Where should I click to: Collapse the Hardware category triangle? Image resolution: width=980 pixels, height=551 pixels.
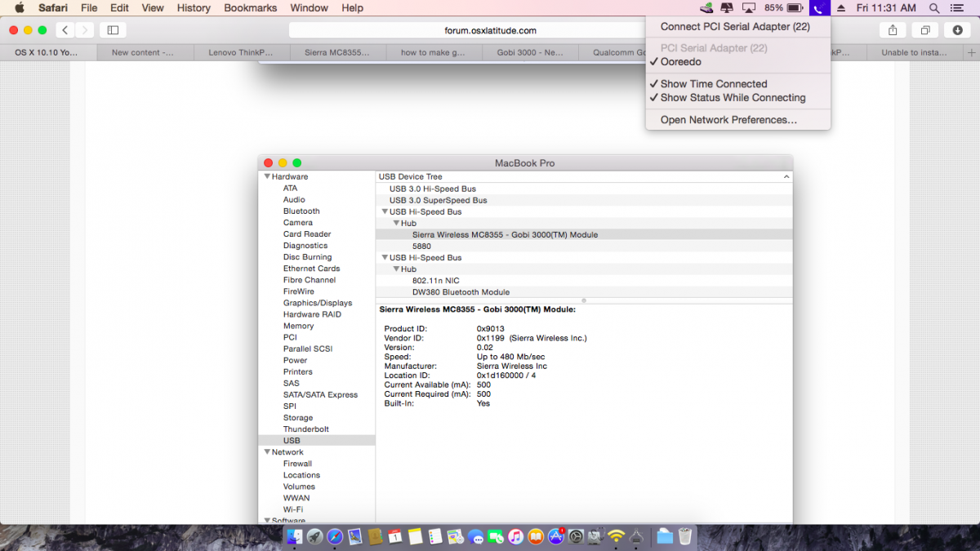[266, 176]
